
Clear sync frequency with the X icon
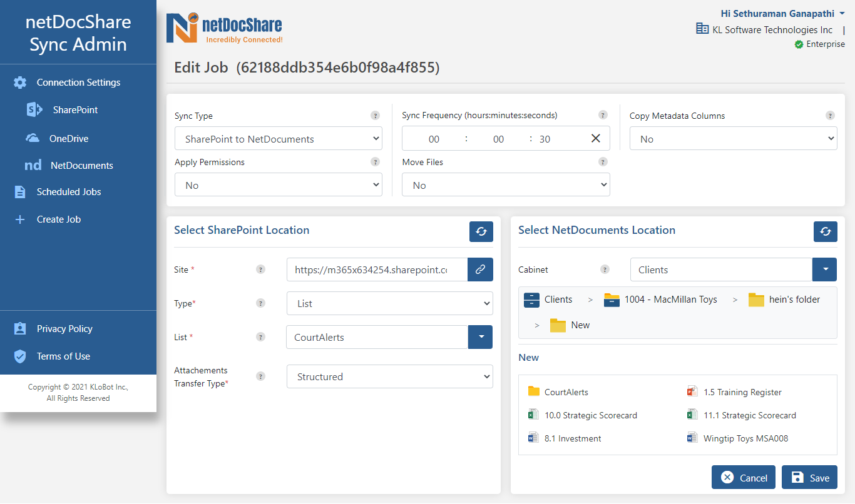point(596,138)
